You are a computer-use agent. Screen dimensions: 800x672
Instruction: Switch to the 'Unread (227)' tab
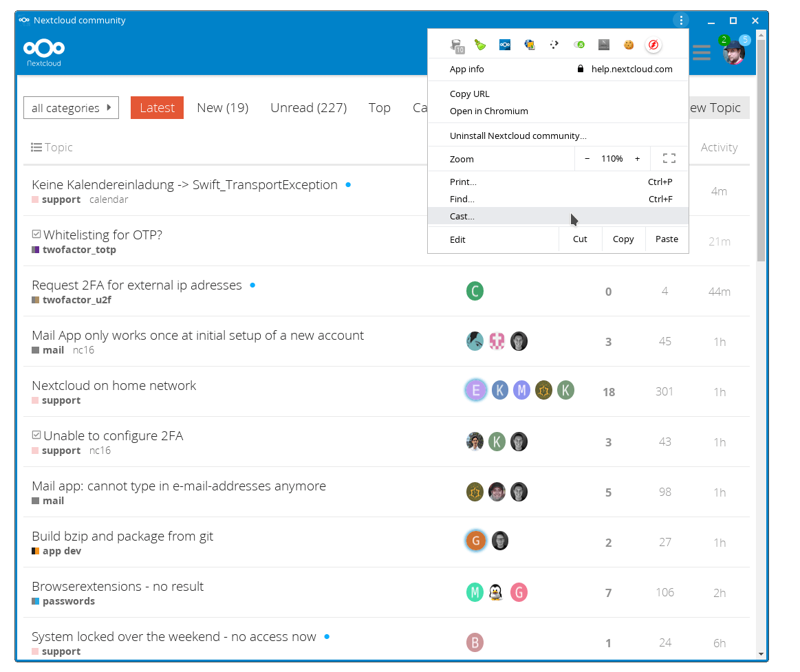(x=308, y=107)
